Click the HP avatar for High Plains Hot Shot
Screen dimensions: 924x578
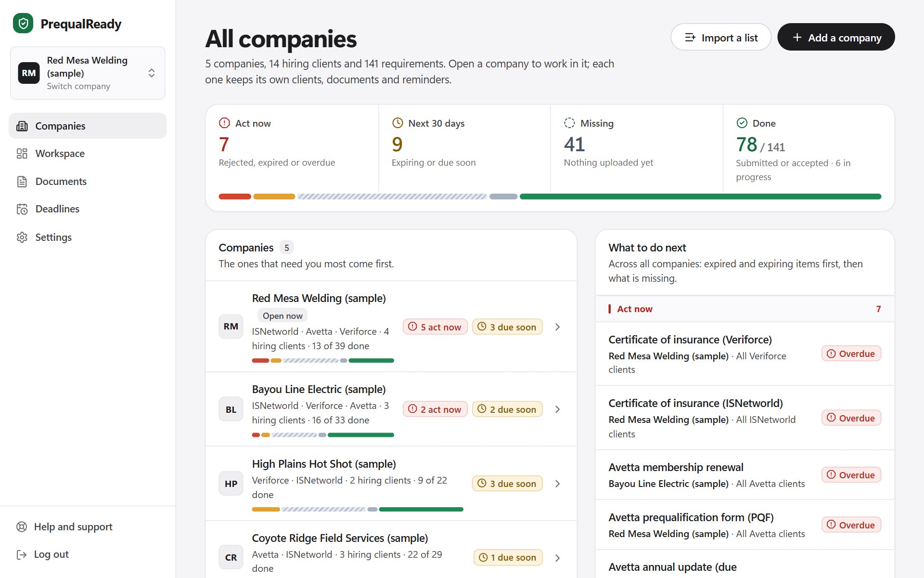click(231, 484)
